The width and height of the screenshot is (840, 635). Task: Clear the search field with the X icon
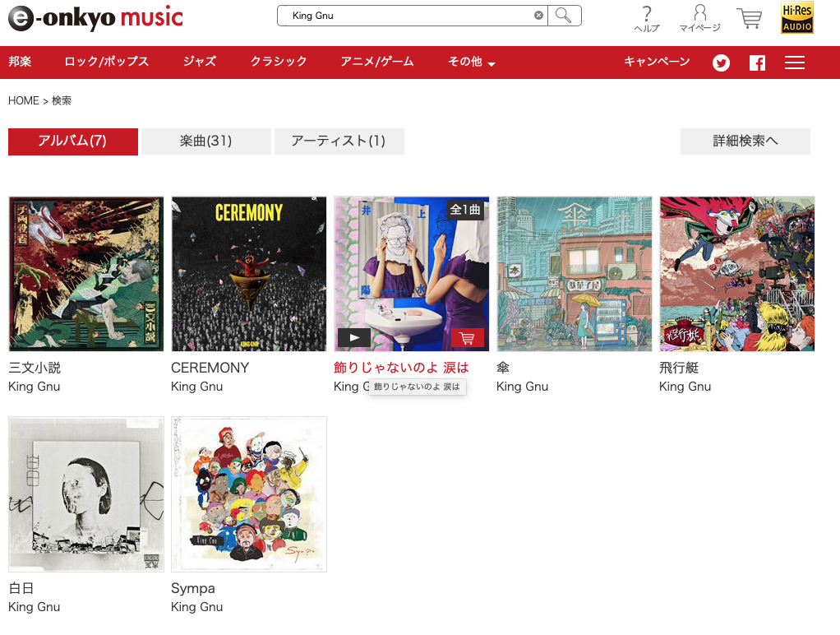(538, 16)
